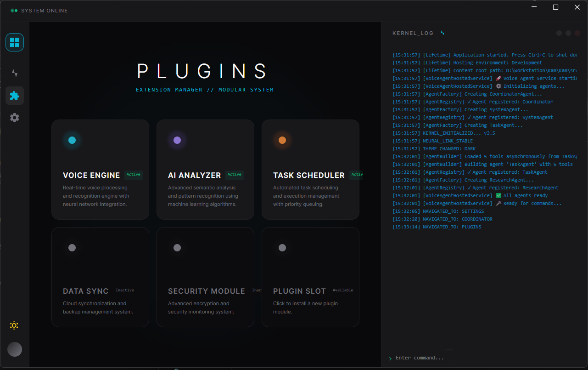Click the 'Agent registered: ResearchAgent' log line

click(x=476, y=188)
